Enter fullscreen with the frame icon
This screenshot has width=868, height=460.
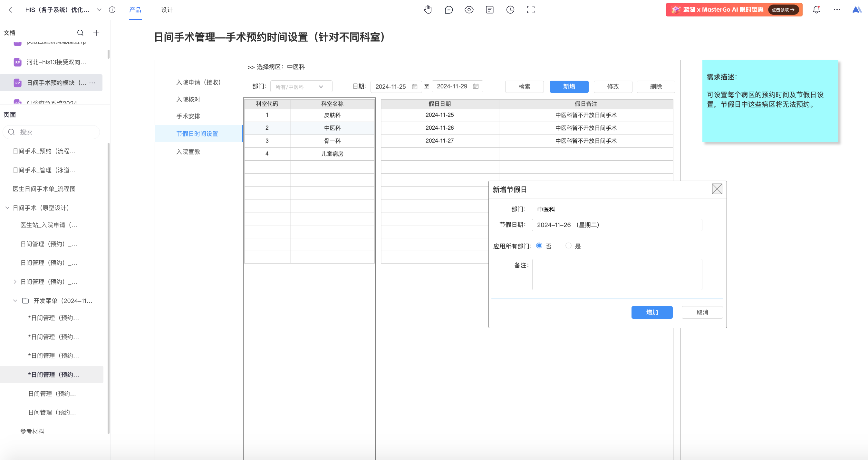tap(531, 10)
